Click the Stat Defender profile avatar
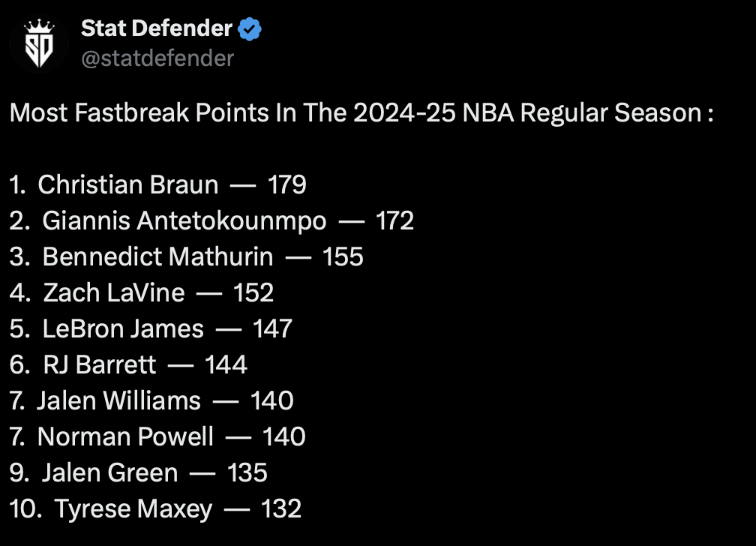The image size is (756, 546). pyautogui.click(x=39, y=44)
